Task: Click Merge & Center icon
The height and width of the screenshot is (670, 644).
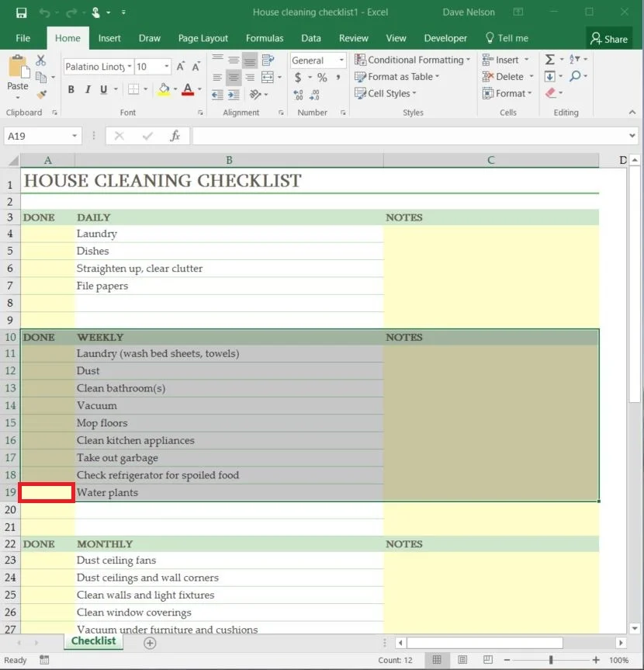Action: [268, 78]
